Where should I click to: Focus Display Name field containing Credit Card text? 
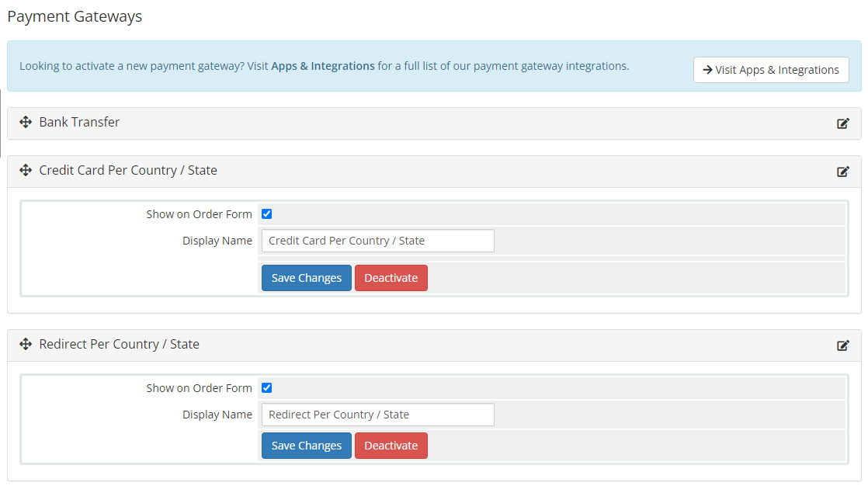click(377, 241)
